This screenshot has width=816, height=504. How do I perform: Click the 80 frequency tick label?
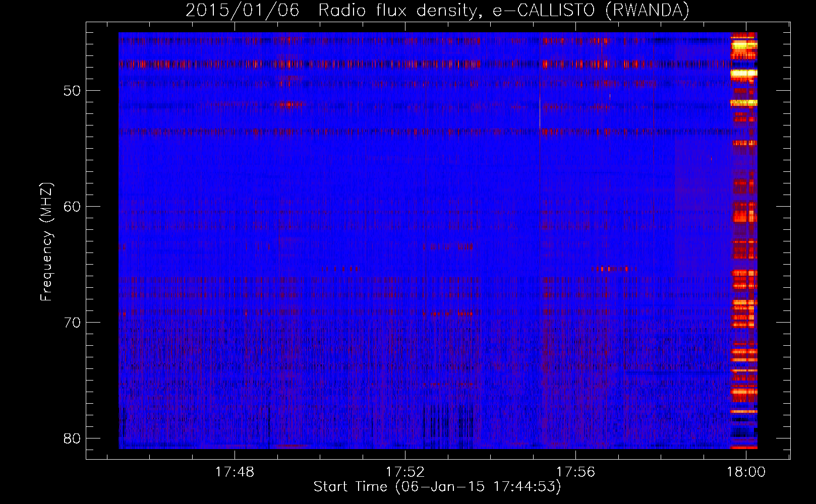click(x=72, y=438)
